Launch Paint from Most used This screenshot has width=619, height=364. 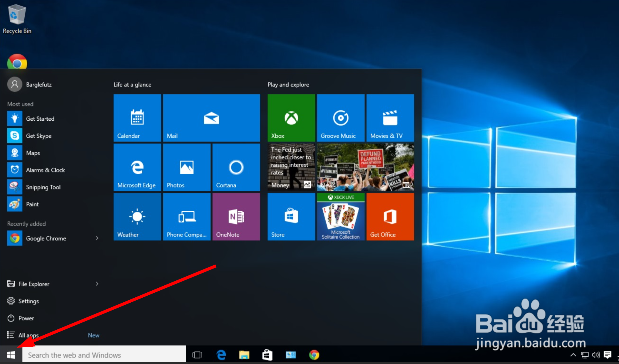[x=32, y=204]
